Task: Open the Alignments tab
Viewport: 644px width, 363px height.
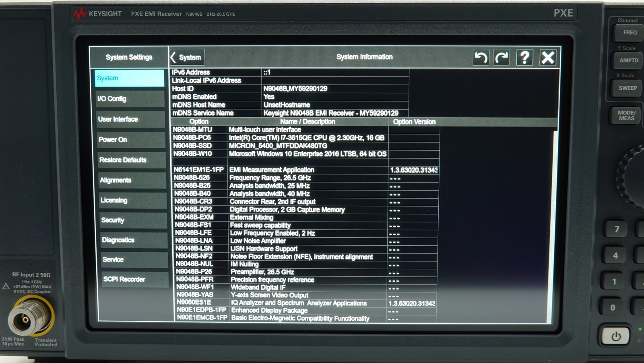Action: 132,180
